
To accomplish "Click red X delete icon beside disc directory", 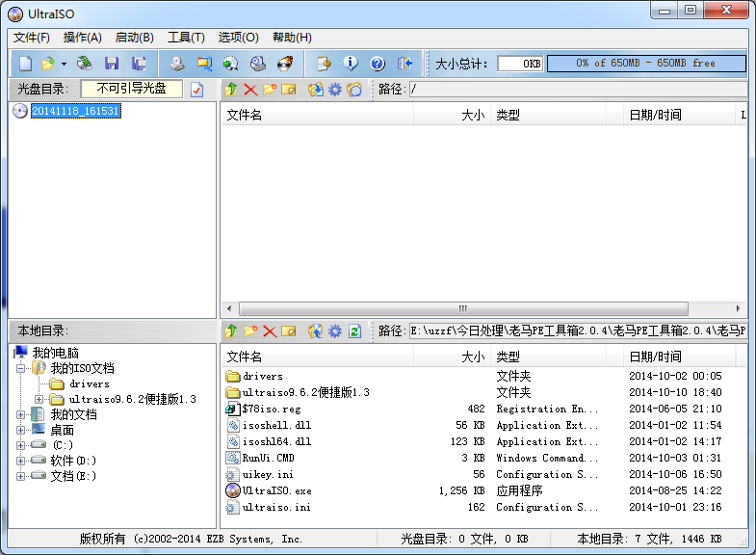I will tap(250, 90).
